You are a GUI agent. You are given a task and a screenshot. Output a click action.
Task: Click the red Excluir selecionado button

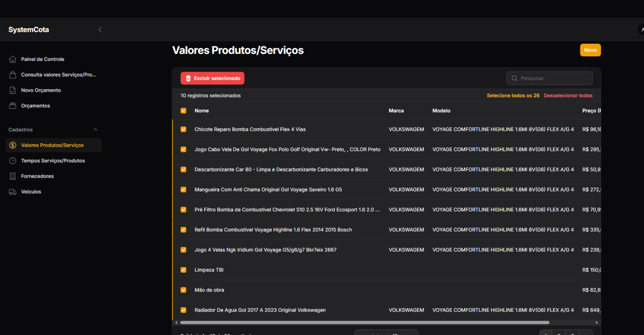212,78
